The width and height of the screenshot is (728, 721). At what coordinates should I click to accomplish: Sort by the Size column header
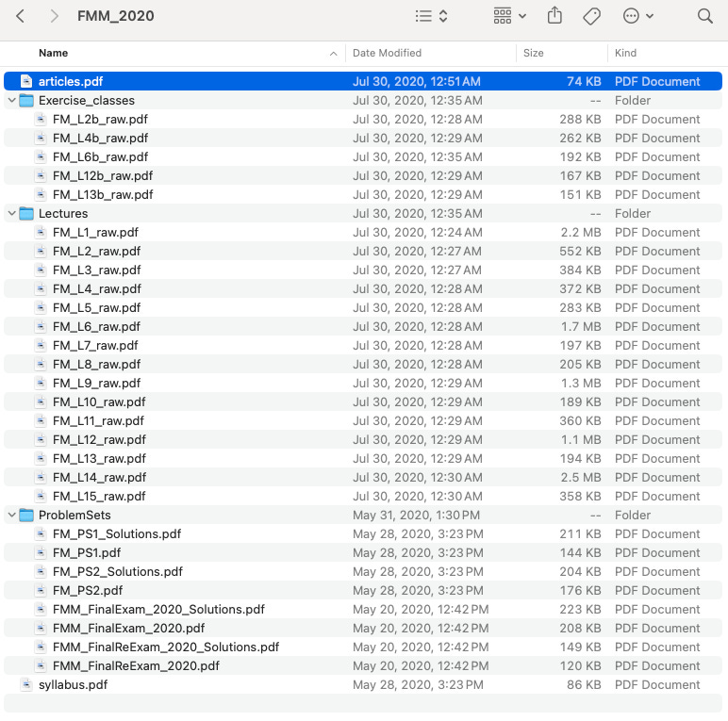point(533,53)
